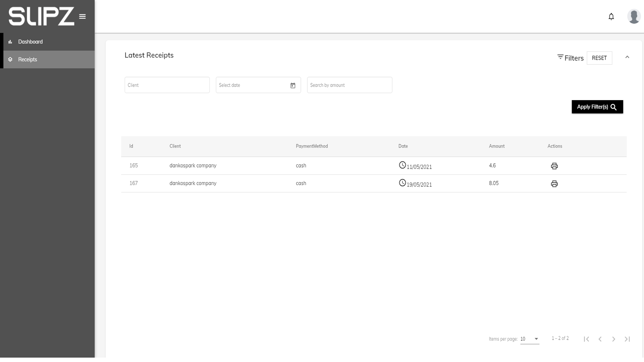Click the Amount column header
Screen dimensions: 644x362
pos(497,146)
